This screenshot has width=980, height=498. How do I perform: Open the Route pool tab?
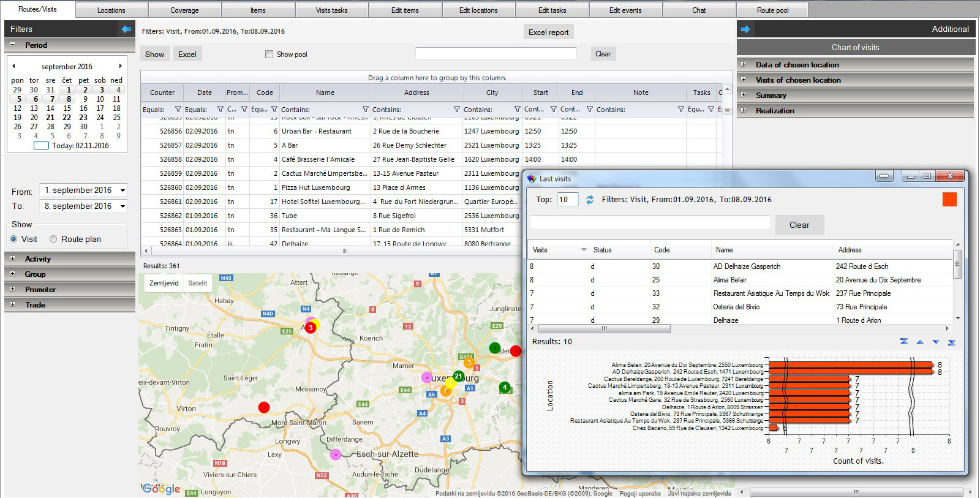click(x=772, y=10)
